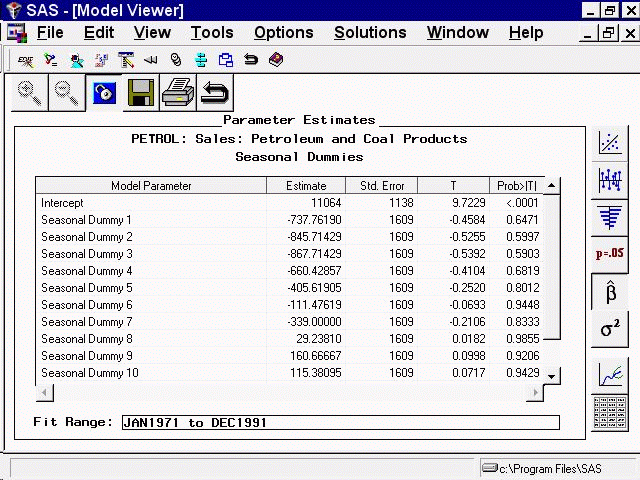The image size is (640, 480).
Task: Click the estimate value 29.23810
Action: (x=319, y=339)
